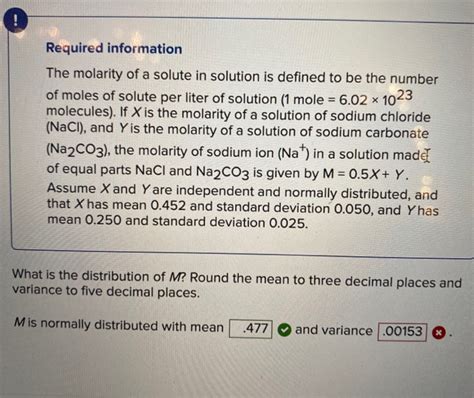Click the standard deviation value 0.025
The height and width of the screenshot is (398, 474).
tap(289, 223)
